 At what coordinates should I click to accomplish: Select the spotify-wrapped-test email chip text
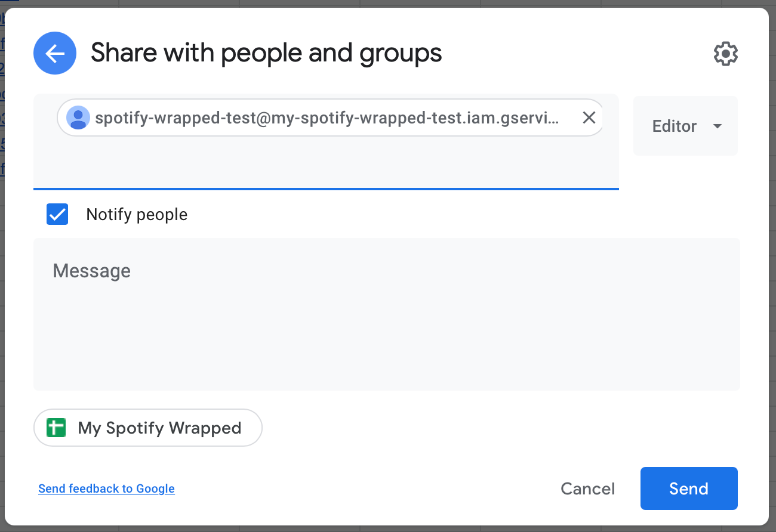[x=327, y=118]
